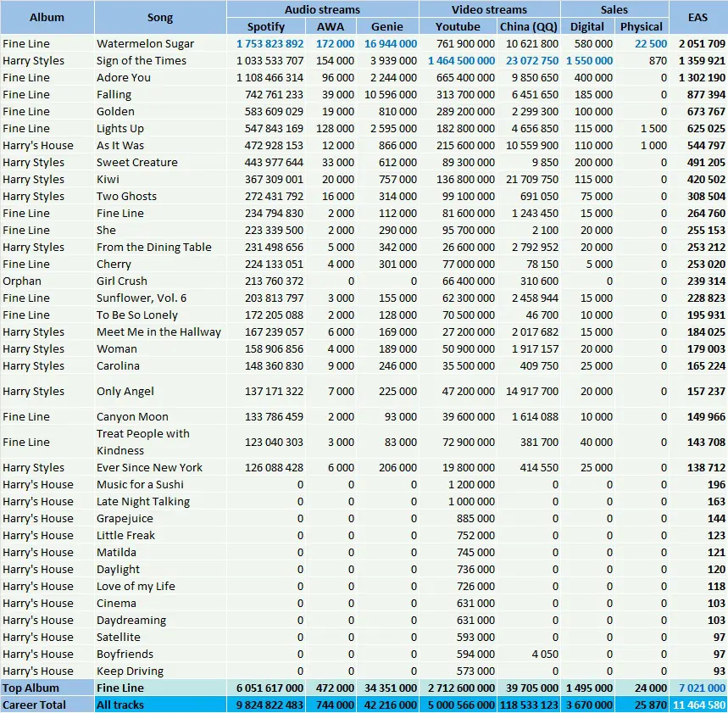Select the Cherry song cell
The height and width of the screenshot is (713, 728).
(160, 264)
